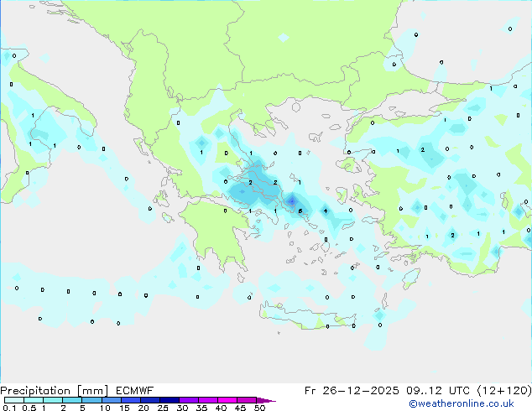Click the 0.5–1 mm legend color swatch
The image size is (532, 411).
[x=34, y=400]
